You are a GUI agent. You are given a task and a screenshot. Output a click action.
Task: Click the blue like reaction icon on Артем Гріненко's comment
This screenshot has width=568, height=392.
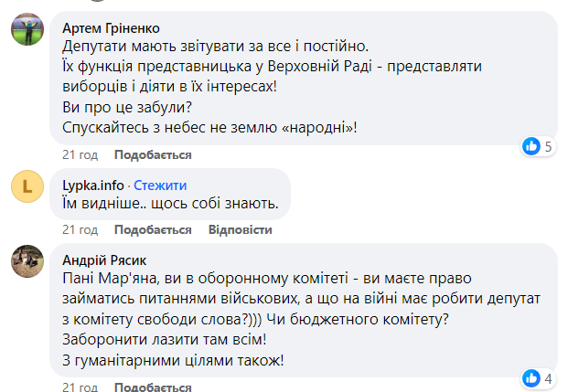[x=531, y=146]
